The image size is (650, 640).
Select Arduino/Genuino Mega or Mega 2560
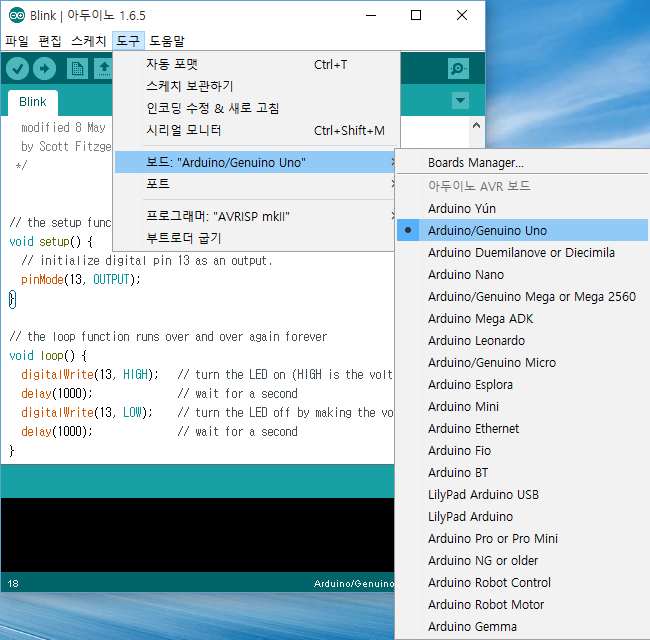[x=522, y=296]
